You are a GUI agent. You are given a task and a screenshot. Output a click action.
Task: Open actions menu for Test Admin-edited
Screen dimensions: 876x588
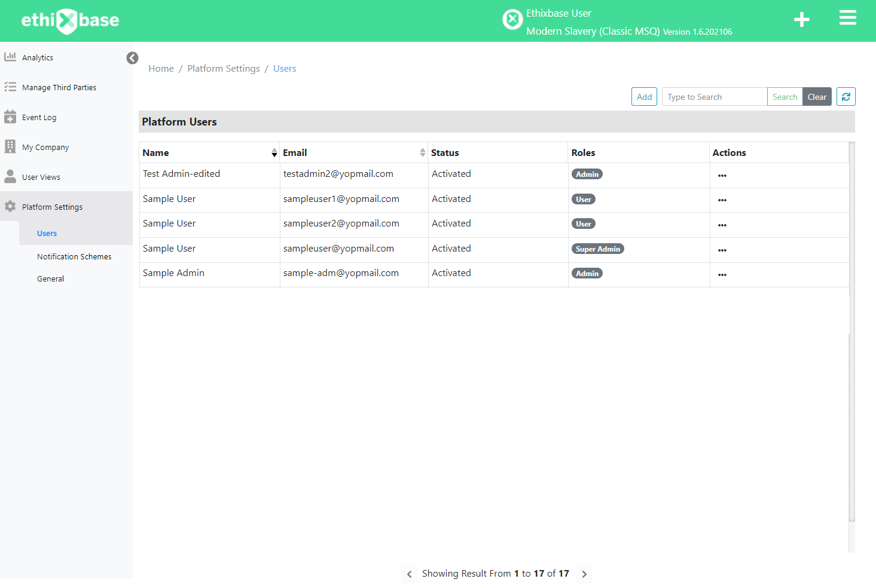[722, 175]
